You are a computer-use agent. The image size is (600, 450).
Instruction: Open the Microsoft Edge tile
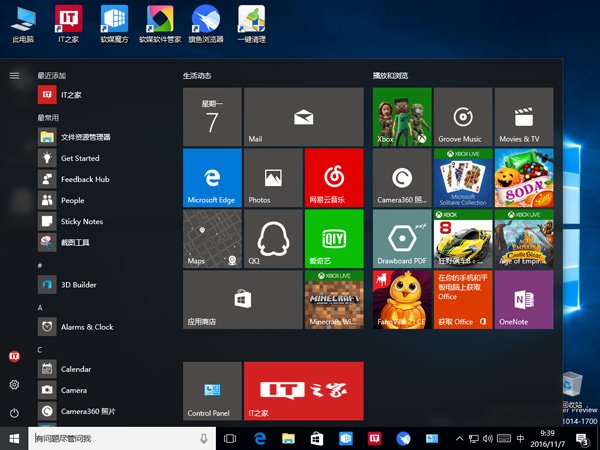[x=212, y=178]
